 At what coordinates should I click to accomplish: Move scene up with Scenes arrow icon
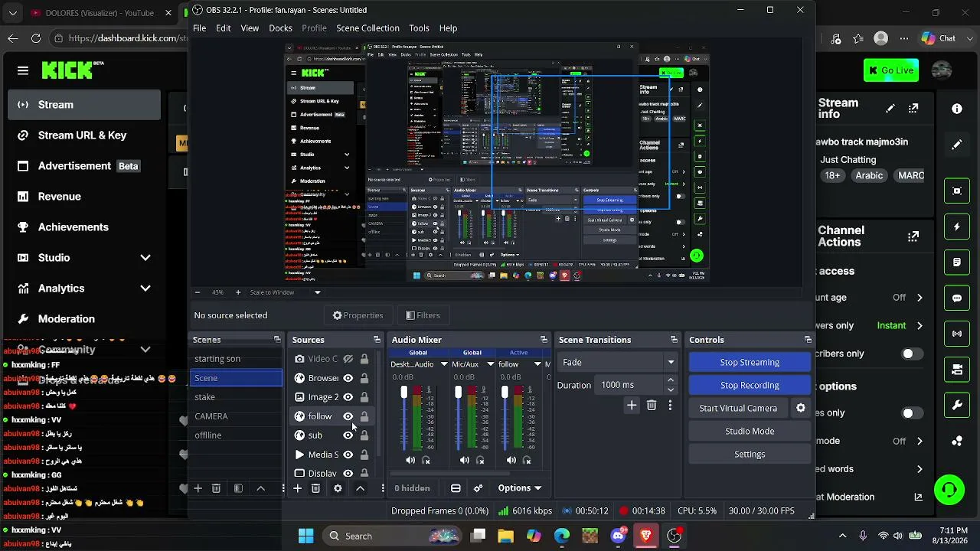pyautogui.click(x=260, y=488)
